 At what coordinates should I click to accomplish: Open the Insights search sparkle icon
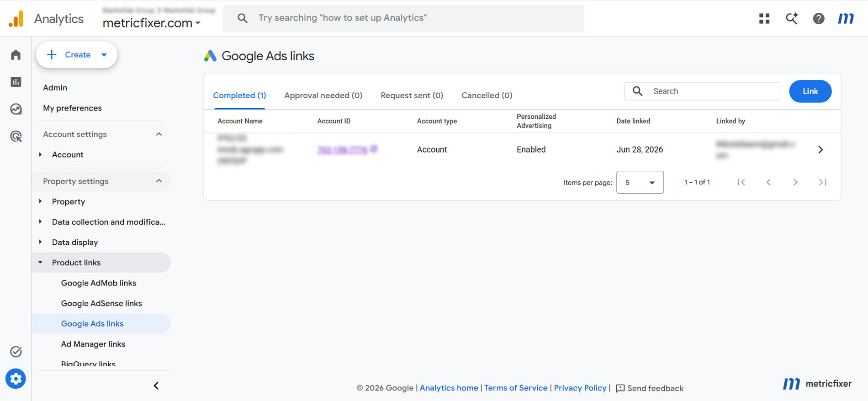click(x=792, y=18)
